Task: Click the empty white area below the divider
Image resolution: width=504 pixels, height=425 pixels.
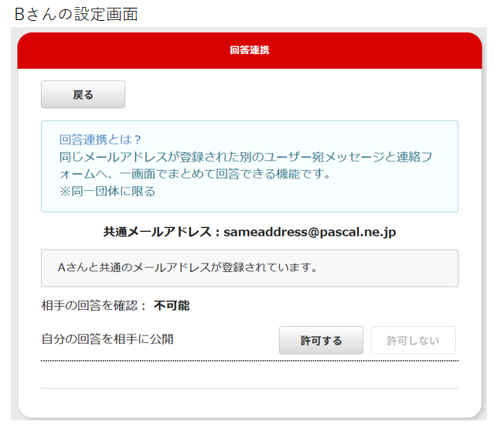Action: (x=250, y=403)
